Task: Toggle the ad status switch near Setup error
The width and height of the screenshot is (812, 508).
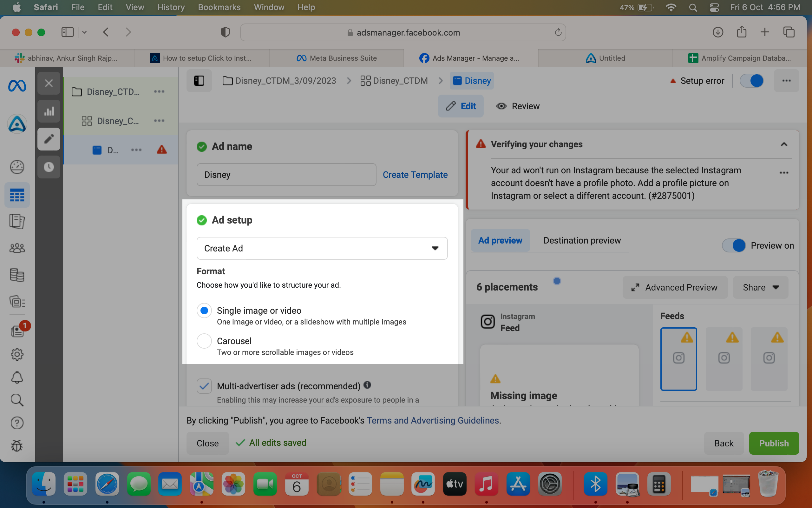Action: coord(752,81)
